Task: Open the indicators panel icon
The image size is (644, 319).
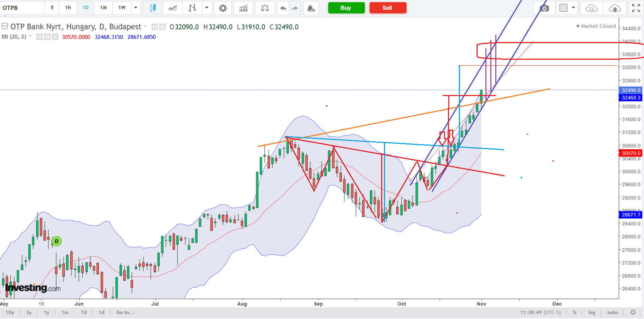Action: 243,8
